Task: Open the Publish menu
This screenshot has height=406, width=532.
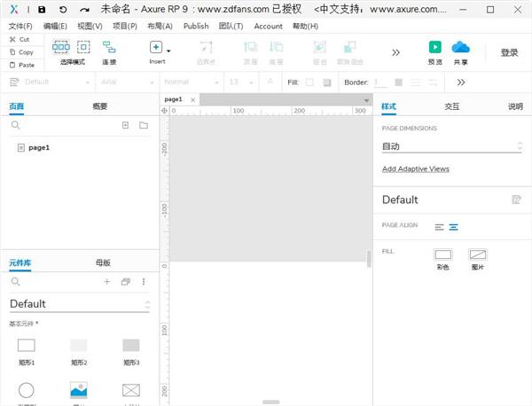Action: 196,26
